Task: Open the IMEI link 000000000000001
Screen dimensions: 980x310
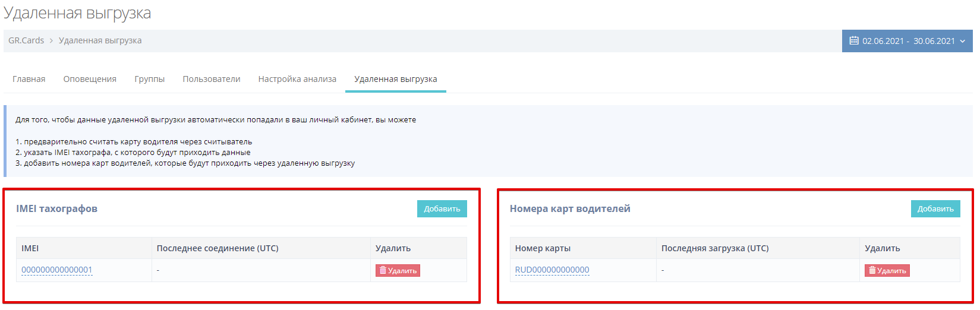Action: pos(57,270)
